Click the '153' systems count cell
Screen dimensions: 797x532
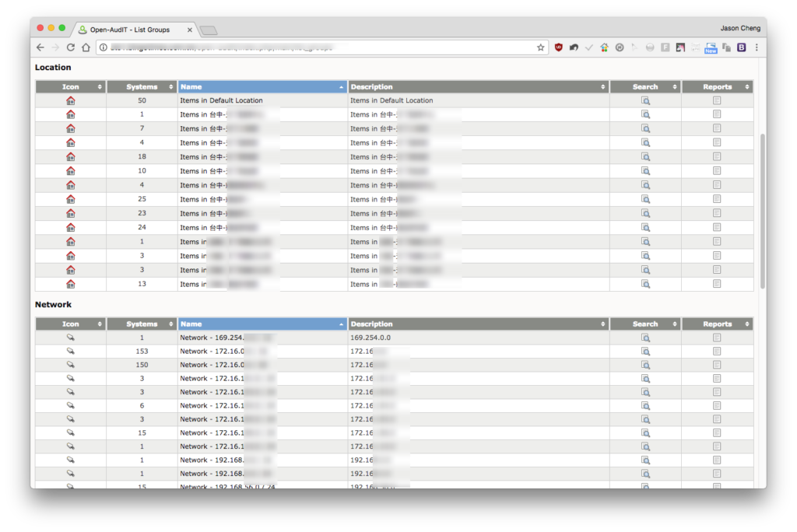pyautogui.click(x=142, y=351)
